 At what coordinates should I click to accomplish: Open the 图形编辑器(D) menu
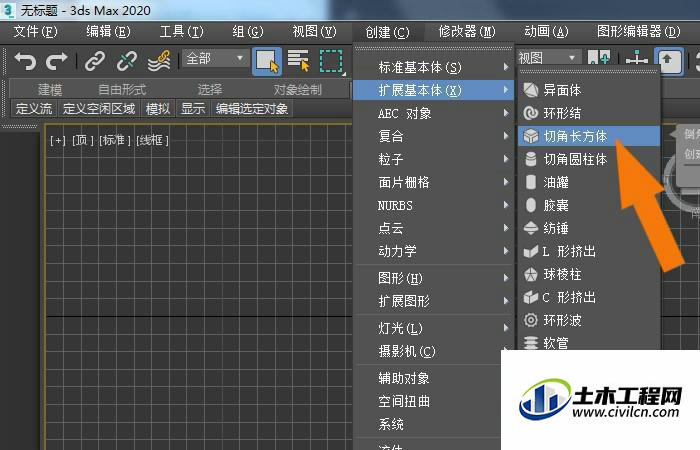click(638, 32)
